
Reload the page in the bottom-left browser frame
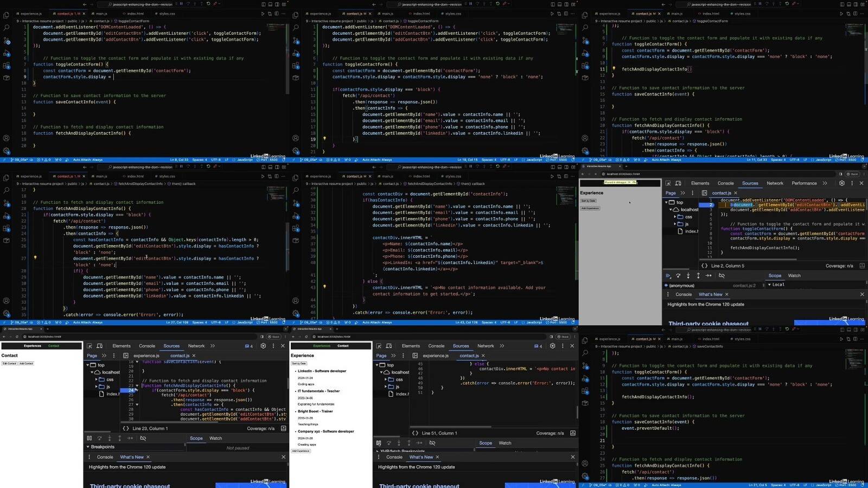pyautogui.click(x=17, y=337)
